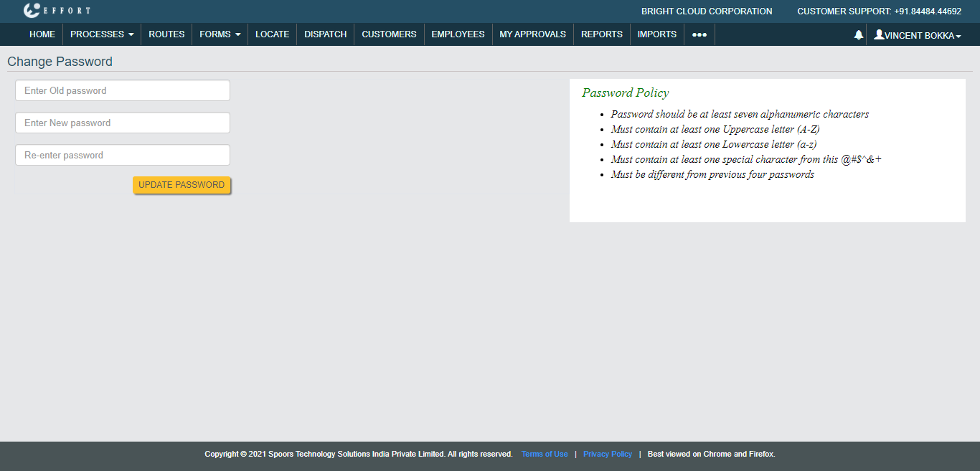This screenshot has height=471, width=980.
Task: Open the Routes page
Action: [166, 34]
